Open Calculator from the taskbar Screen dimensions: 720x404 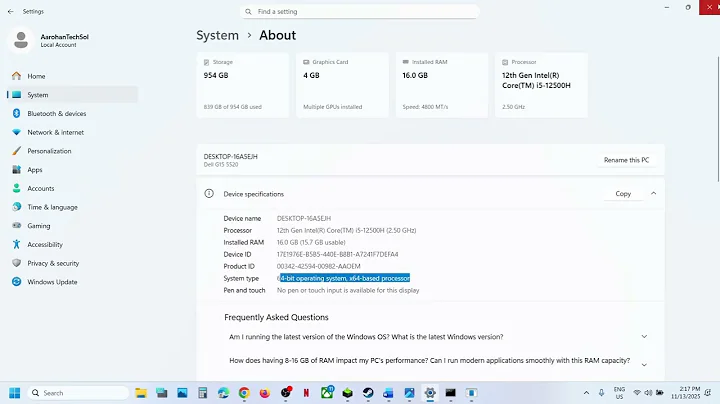(x=202, y=393)
